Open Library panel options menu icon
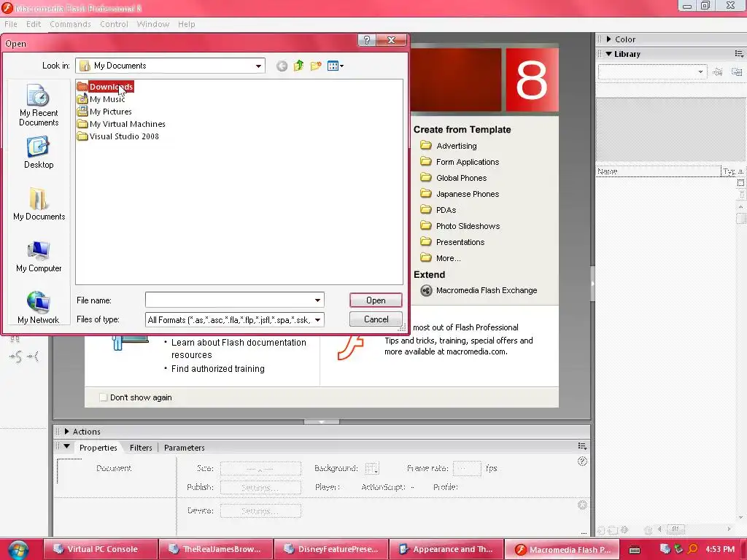This screenshot has height=560, width=747. pyautogui.click(x=739, y=54)
